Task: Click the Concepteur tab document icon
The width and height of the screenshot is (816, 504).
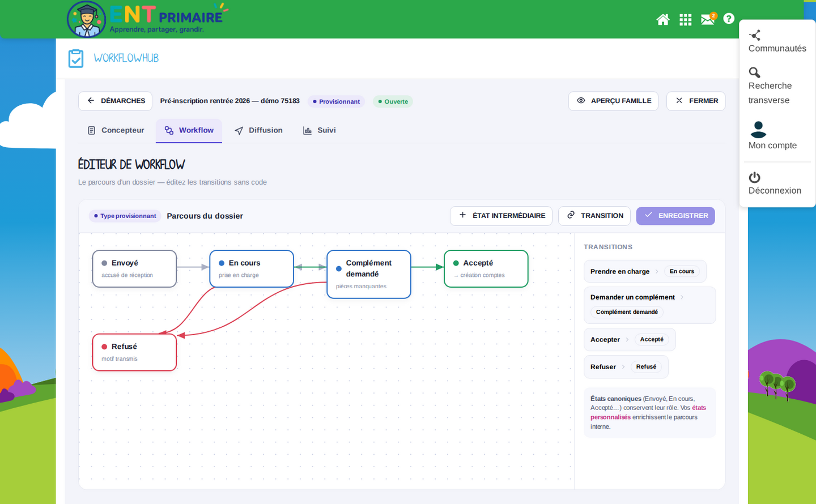Action: tap(92, 130)
